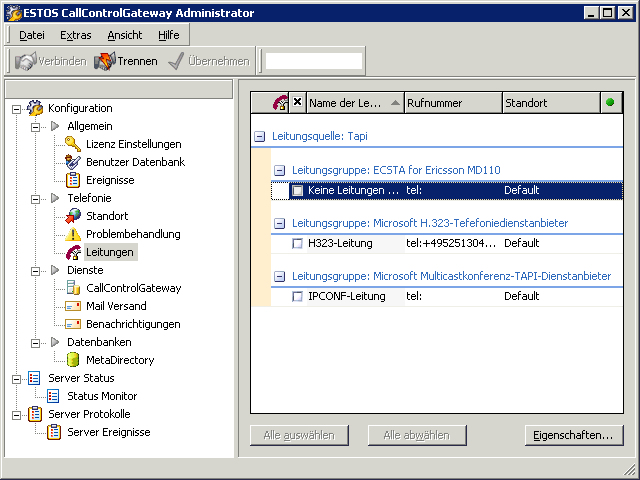Collapse the Server Status tree node

point(16,379)
